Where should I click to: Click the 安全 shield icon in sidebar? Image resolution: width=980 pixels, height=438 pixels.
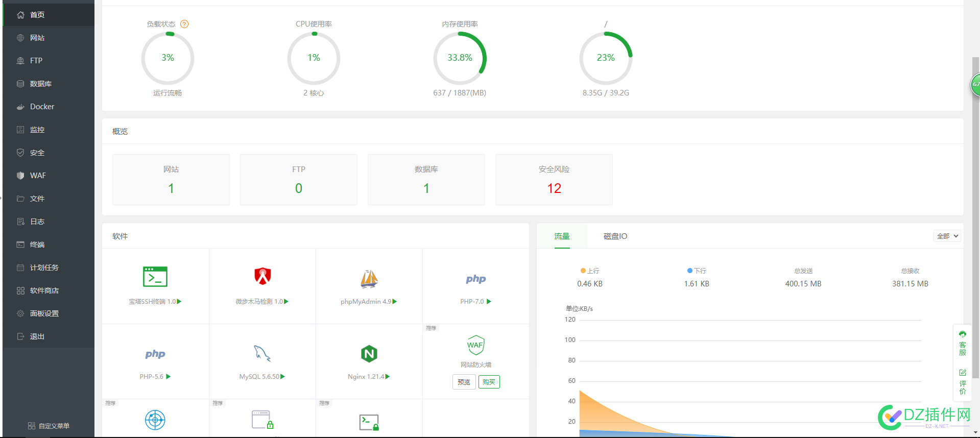(20, 153)
